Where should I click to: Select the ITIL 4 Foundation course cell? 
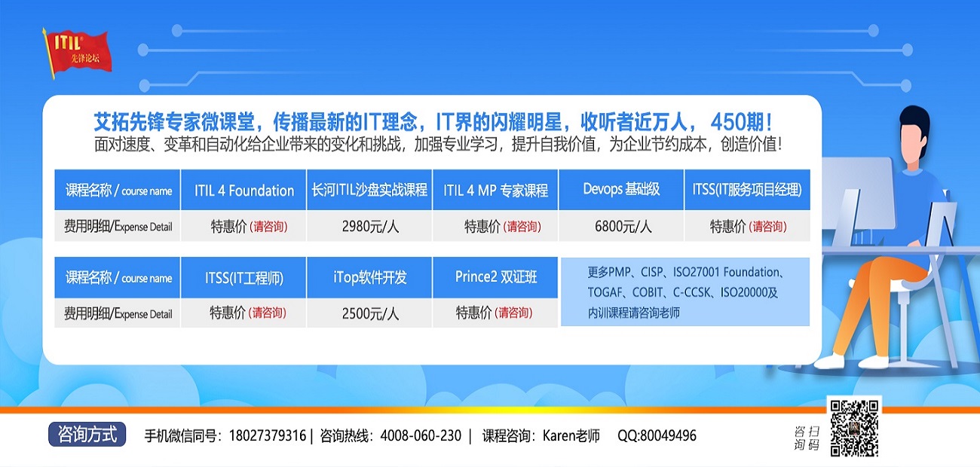(x=244, y=191)
